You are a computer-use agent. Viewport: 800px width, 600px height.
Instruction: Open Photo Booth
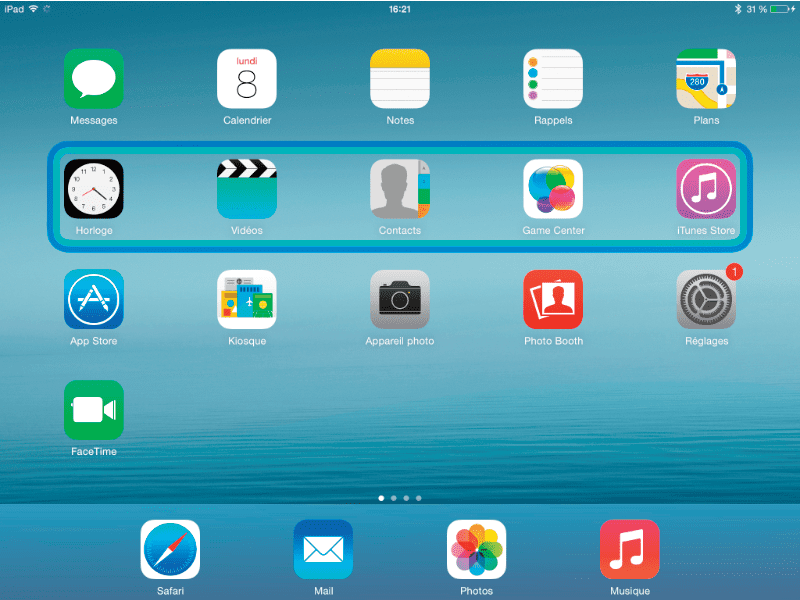coord(553,299)
